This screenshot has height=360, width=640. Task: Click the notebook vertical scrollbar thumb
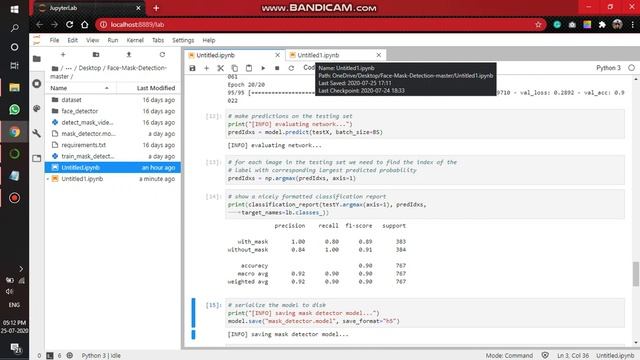[636, 274]
